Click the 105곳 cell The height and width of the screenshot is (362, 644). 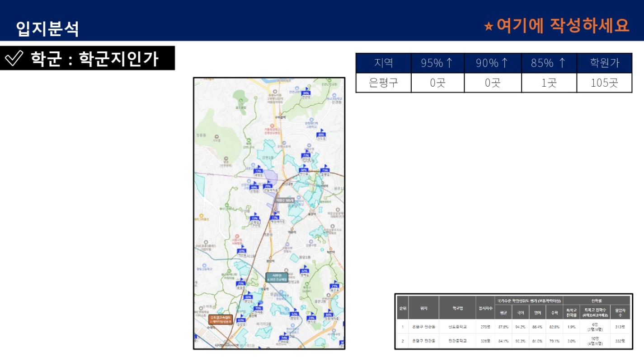pyautogui.click(x=604, y=83)
